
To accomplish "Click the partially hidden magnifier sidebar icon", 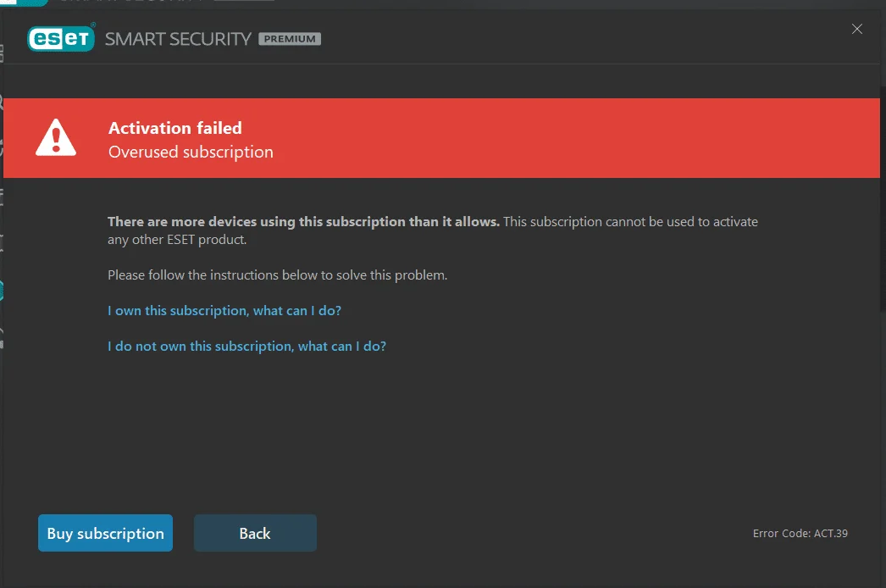I will click(1, 103).
